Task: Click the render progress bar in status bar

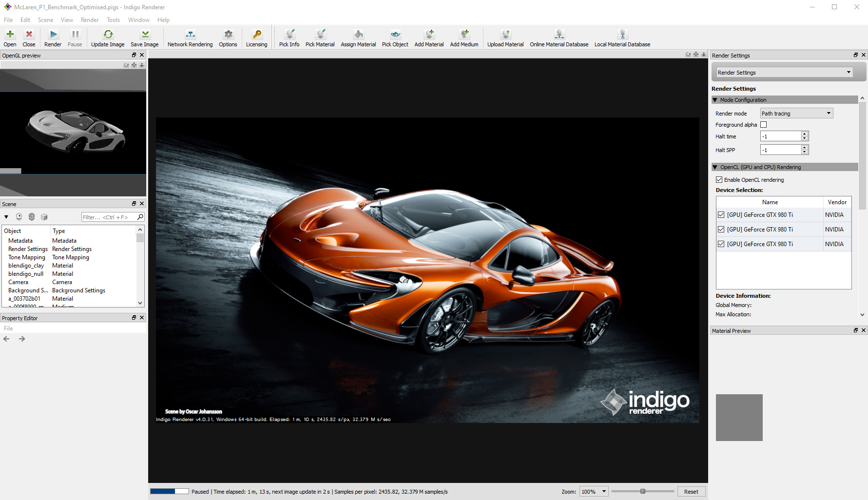Action: [x=170, y=491]
